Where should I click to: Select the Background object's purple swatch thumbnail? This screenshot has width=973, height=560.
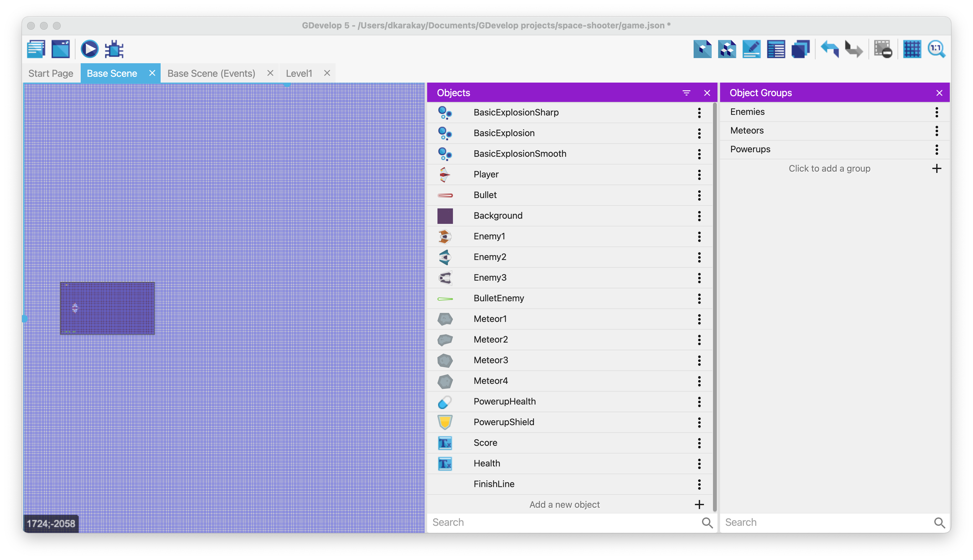tap(445, 216)
